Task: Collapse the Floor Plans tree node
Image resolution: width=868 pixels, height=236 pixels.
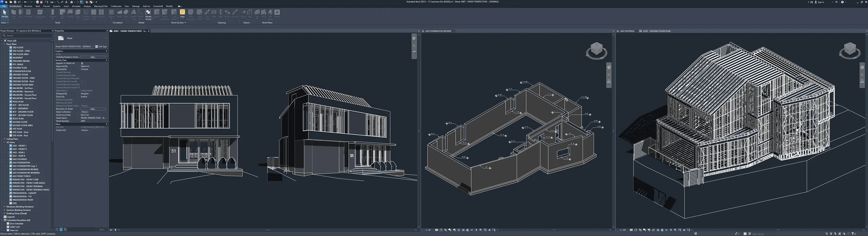Action: click(4, 44)
